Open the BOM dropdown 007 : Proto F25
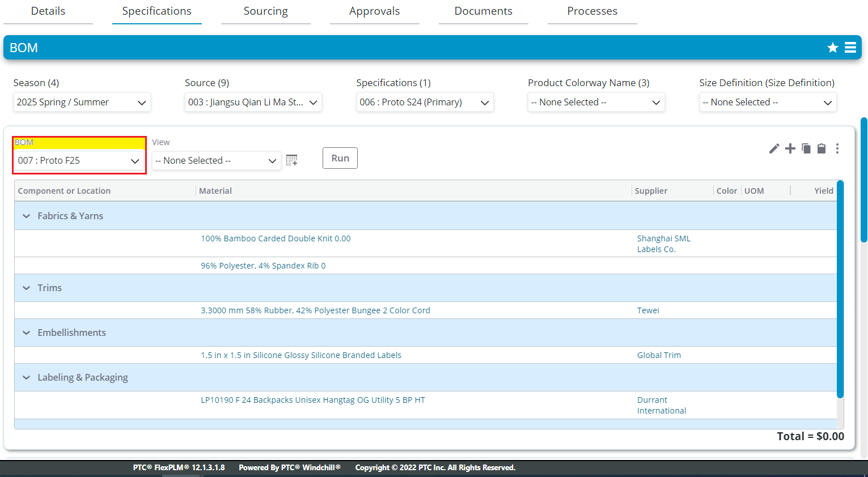The height and width of the screenshot is (477, 868). pos(79,161)
